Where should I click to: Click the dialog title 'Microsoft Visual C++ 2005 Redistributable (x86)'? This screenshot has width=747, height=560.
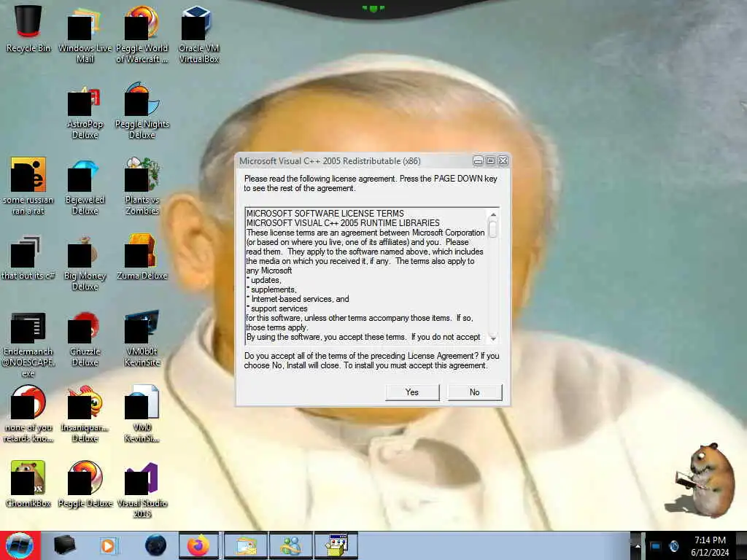[x=330, y=161]
